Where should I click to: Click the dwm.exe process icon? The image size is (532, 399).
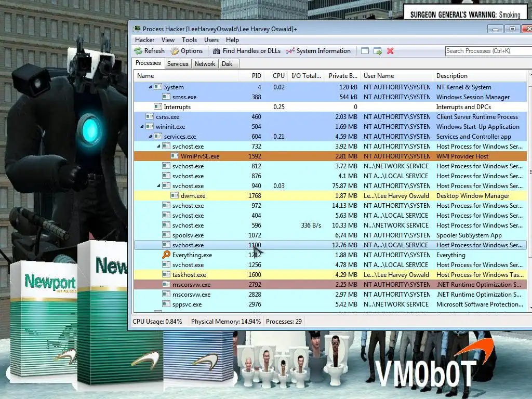click(175, 195)
